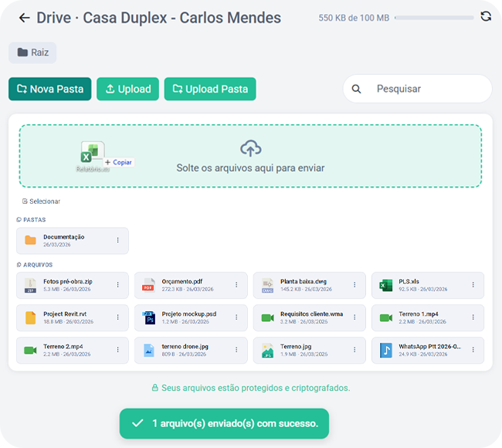Open options menu for terreno drone.jpg

(236, 350)
